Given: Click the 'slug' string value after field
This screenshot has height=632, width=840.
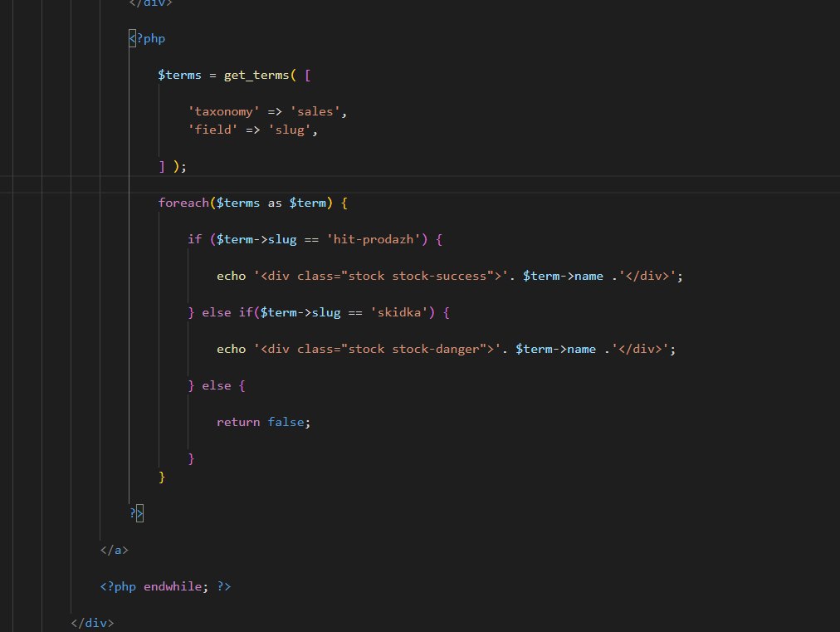Looking at the screenshot, I should tap(290, 130).
